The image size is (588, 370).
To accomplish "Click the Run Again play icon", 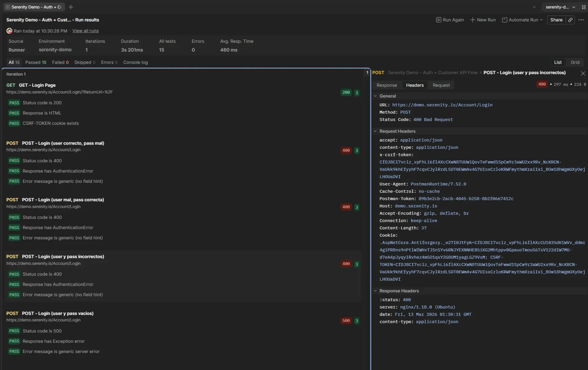I will point(439,20).
